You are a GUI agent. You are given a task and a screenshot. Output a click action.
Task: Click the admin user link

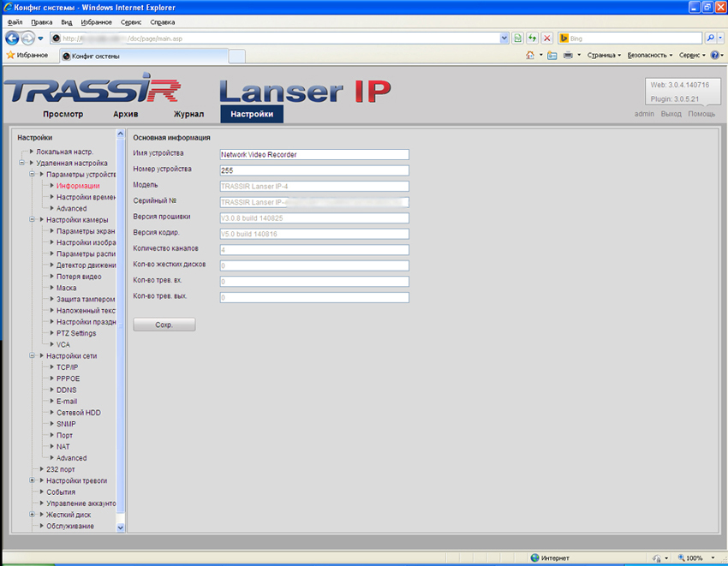point(644,114)
